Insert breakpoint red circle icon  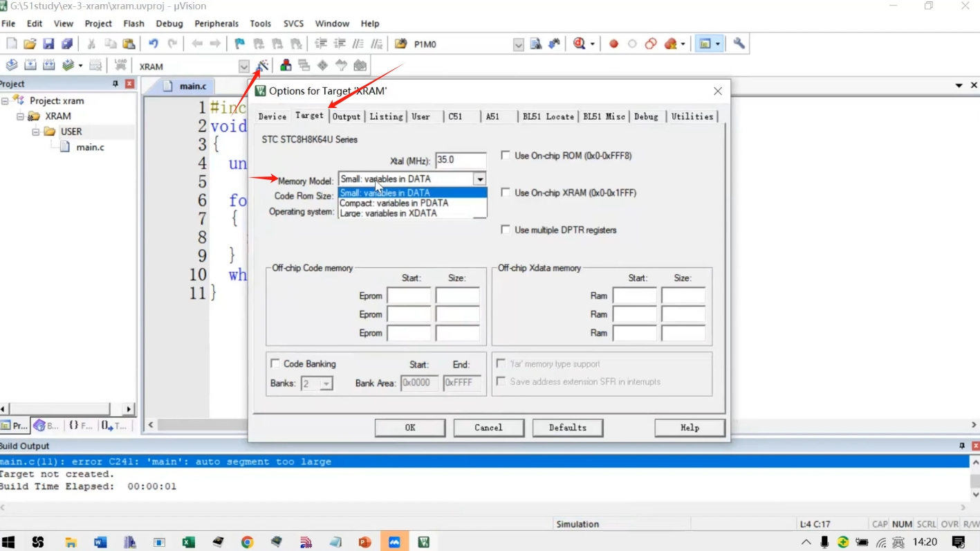[x=613, y=44]
